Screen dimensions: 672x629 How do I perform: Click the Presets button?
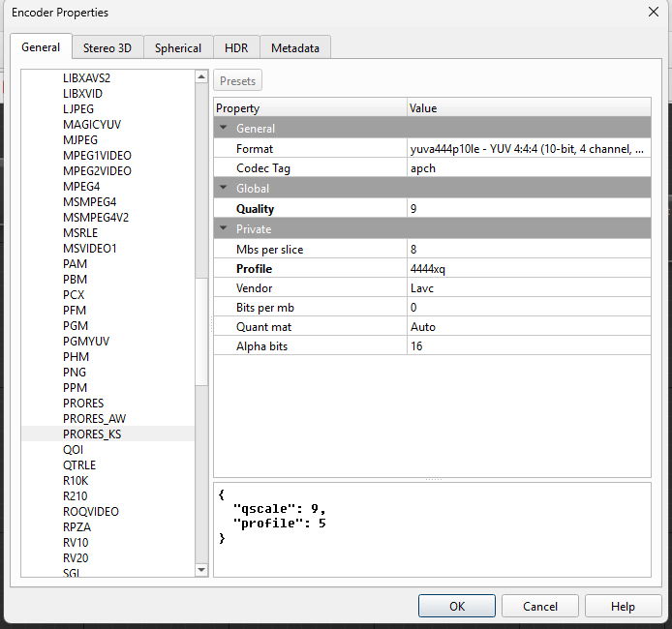237,80
